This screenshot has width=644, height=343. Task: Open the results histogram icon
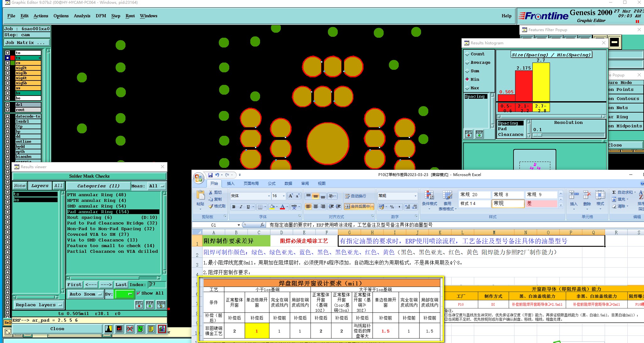tap(162, 329)
